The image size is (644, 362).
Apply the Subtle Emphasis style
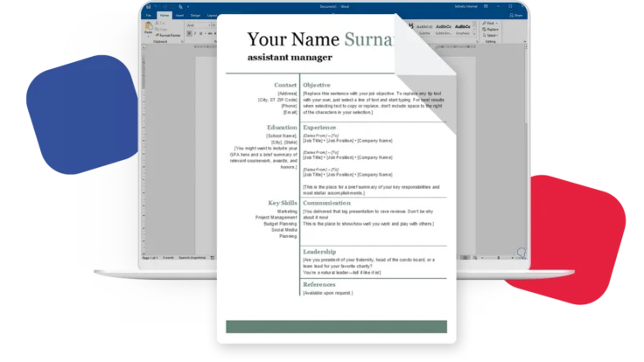click(x=443, y=29)
